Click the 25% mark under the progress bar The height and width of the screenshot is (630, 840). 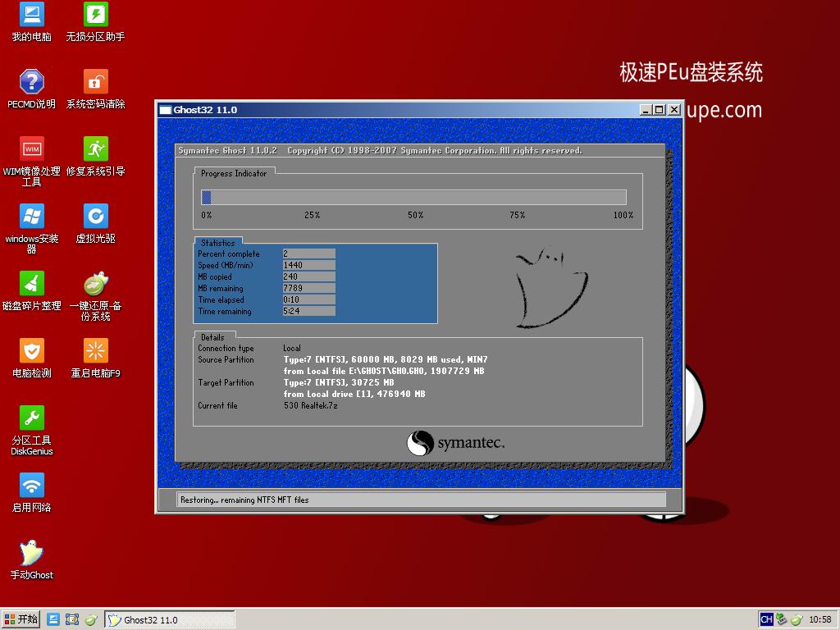click(312, 215)
